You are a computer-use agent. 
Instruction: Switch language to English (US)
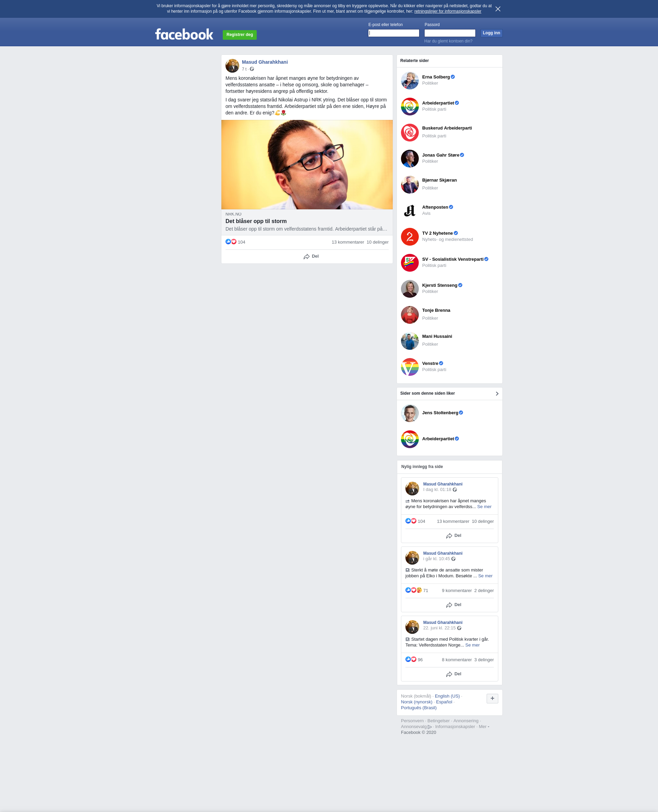pyautogui.click(x=447, y=696)
